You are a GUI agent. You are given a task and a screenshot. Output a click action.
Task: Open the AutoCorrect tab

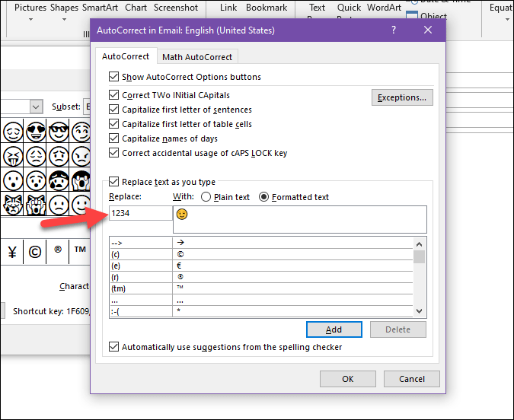[x=126, y=57]
